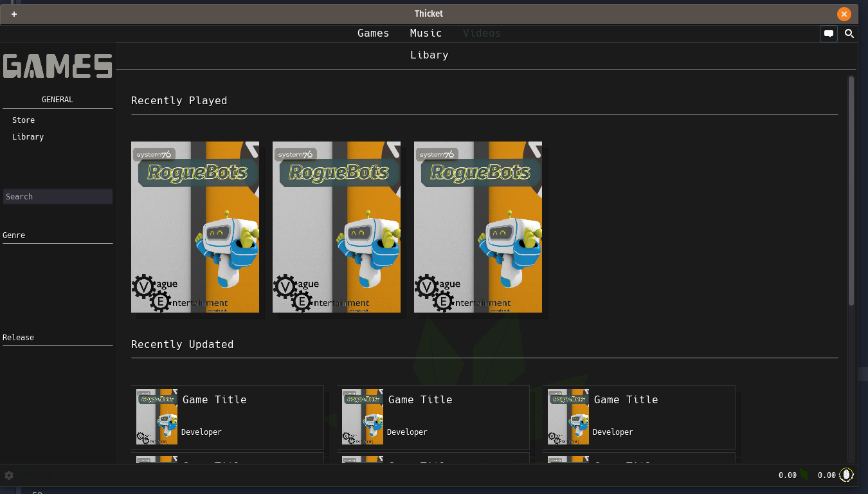This screenshot has width=868, height=494.
Task: Open settings via the bottom-left gear icon
Action: point(9,475)
